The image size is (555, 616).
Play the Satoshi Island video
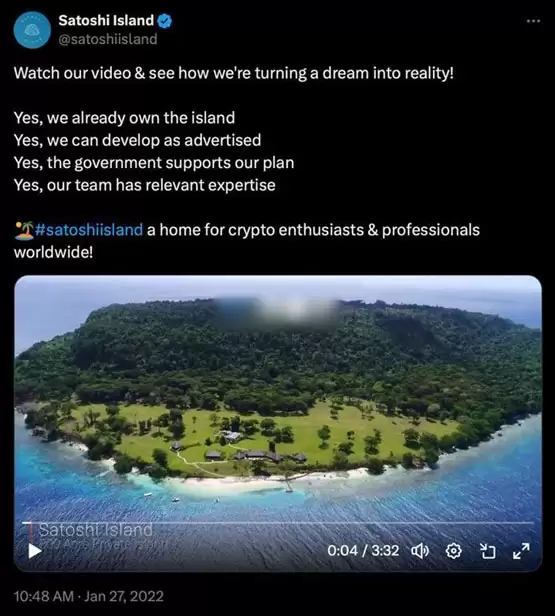(35, 551)
